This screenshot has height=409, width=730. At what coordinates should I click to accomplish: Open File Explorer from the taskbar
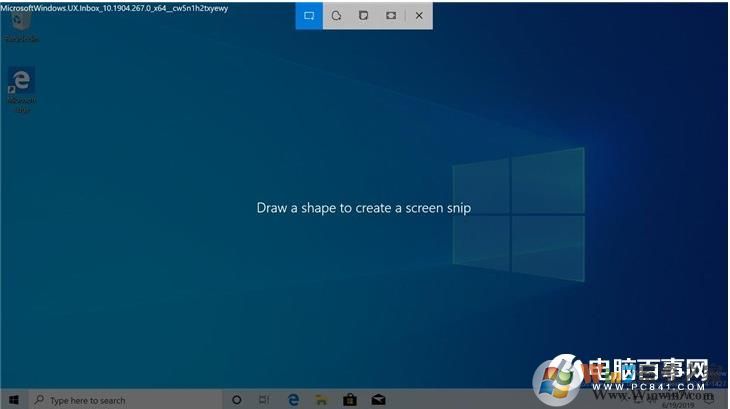[x=321, y=400]
